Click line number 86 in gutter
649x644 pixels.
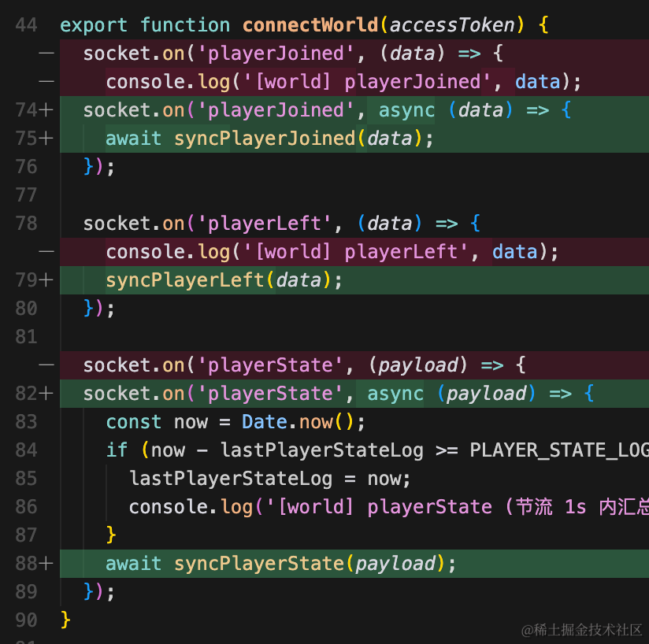point(27,507)
